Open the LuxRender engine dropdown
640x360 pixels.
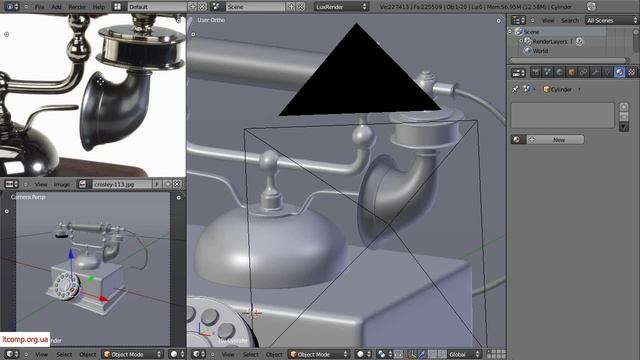click(341, 7)
